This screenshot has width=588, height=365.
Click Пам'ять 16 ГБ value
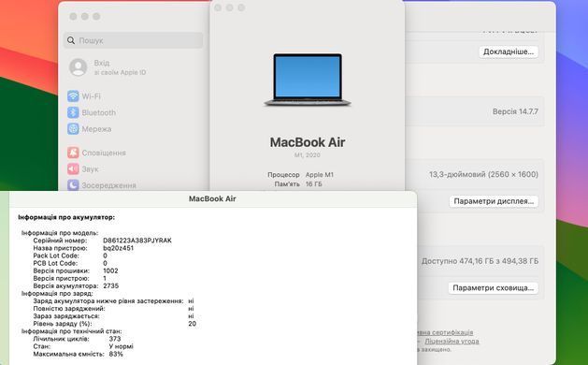pyautogui.click(x=313, y=184)
